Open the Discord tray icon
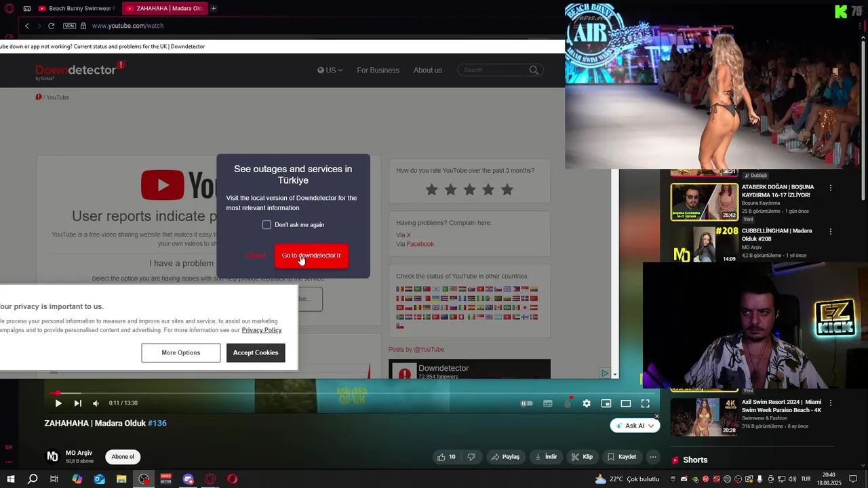The image size is (868, 488). click(x=684, y=479)
